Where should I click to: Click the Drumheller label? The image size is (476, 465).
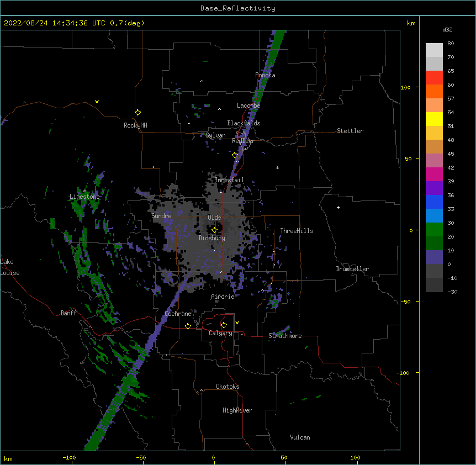352,269
